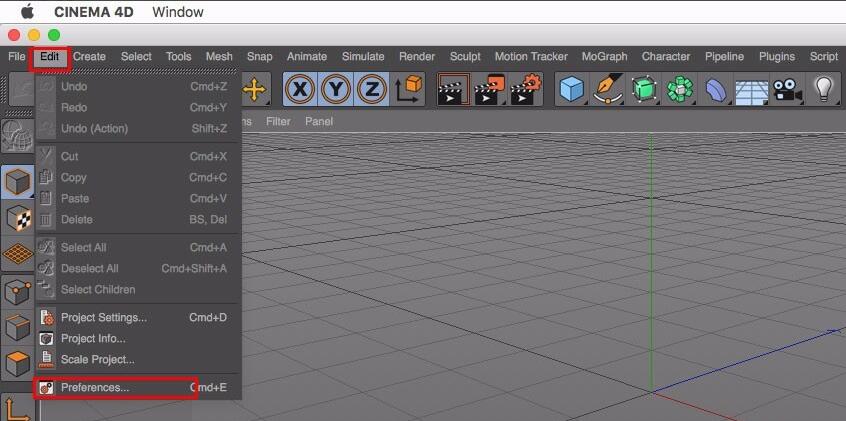
Task: Click the Floor environment icon
Action: 752,89
